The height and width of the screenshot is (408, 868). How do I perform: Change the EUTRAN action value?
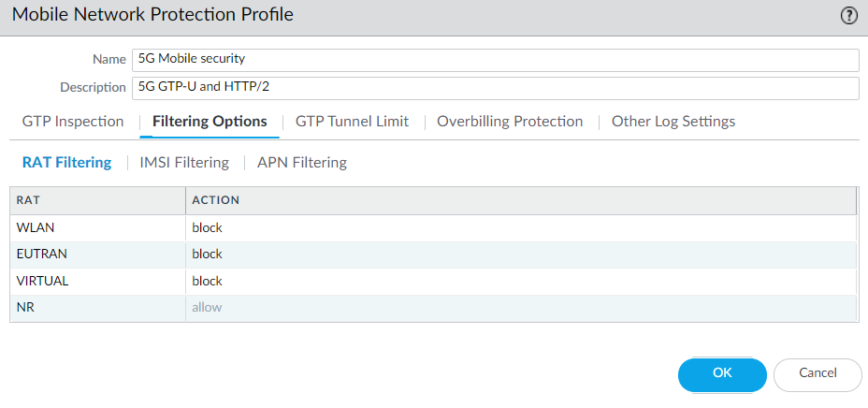(520, 254)
